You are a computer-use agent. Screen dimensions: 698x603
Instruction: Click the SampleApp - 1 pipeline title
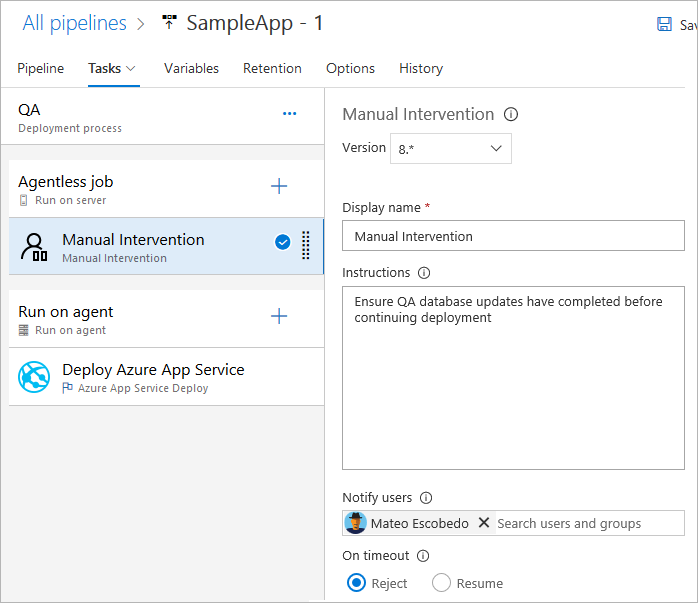click(x=255, y=23)
